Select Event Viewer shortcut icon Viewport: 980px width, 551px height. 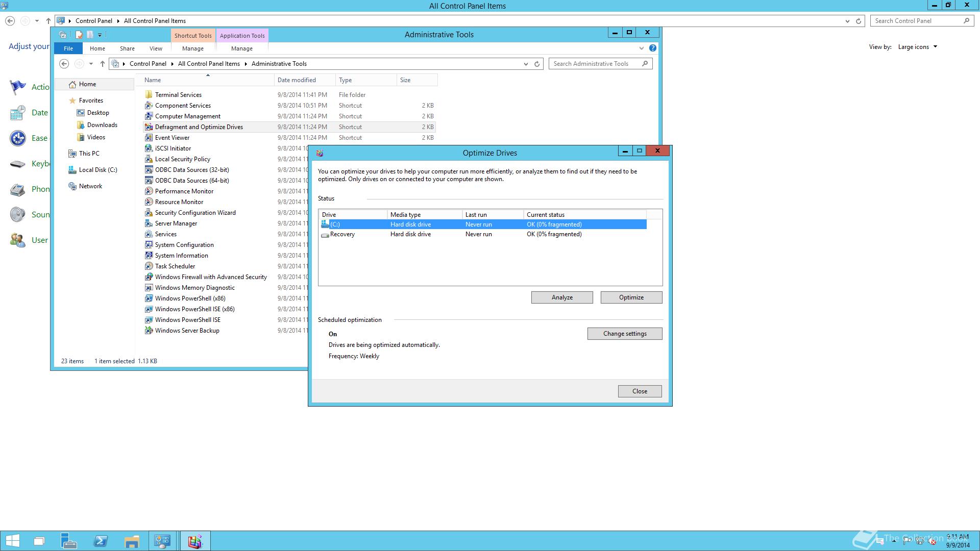coord(149,138)
